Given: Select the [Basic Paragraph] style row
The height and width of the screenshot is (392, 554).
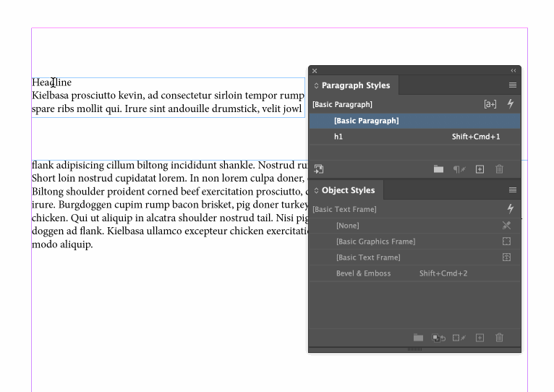Looking at the screenshot, I should [414, 121].
